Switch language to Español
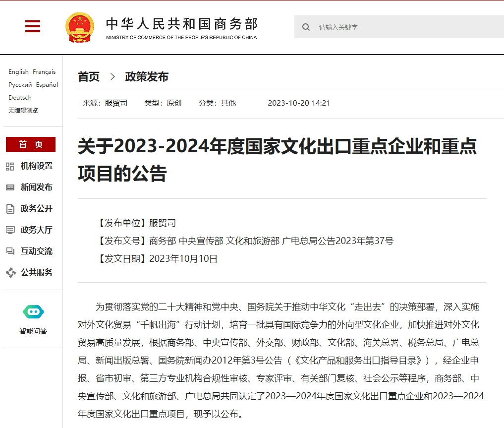The width and height of the screenshot is (504, 428). (x=47, y=85)
